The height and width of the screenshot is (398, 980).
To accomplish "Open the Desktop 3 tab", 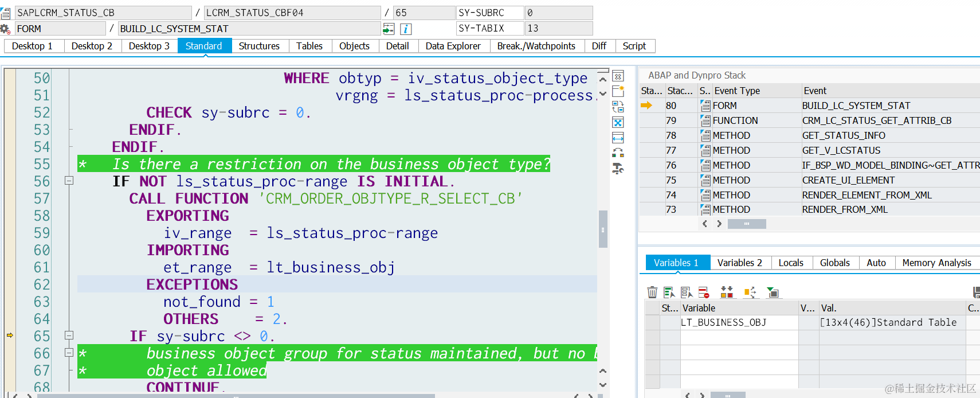I will [149, 46].
